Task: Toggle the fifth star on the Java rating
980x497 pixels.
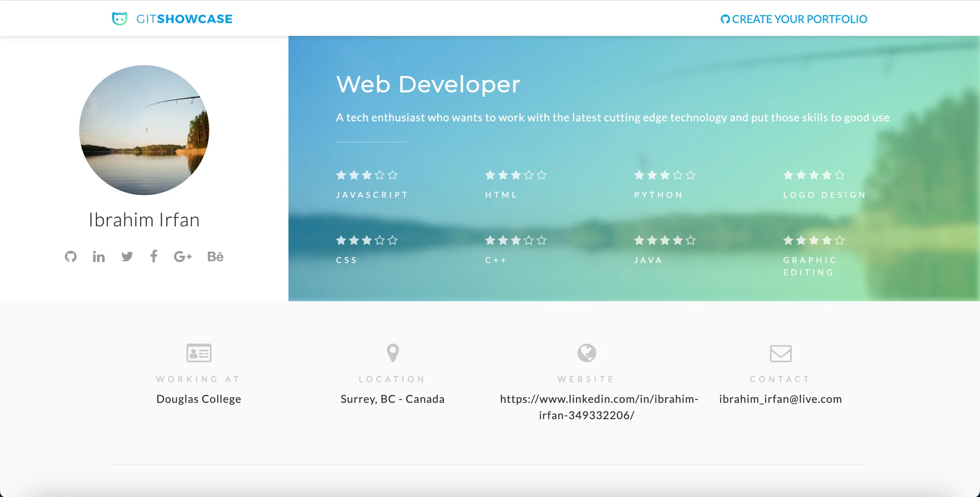Action: [691, 240]
